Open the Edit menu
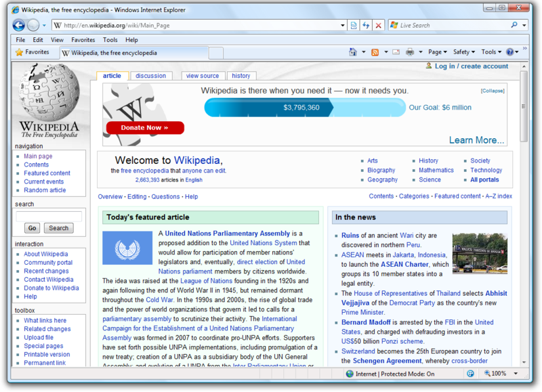The height and width of the screenshot is (392, 542). click(x=38, y=40)
